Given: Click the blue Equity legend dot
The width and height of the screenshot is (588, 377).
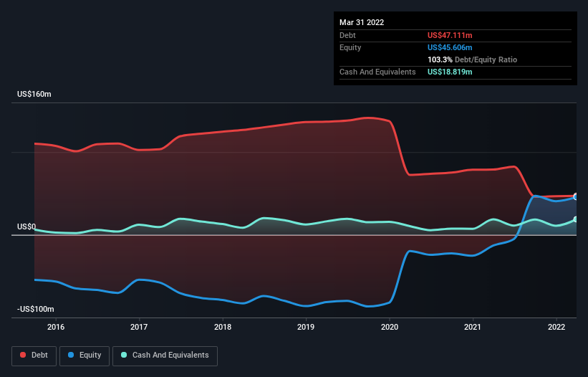Looking at the screenshot, I should tap(71, 355).
